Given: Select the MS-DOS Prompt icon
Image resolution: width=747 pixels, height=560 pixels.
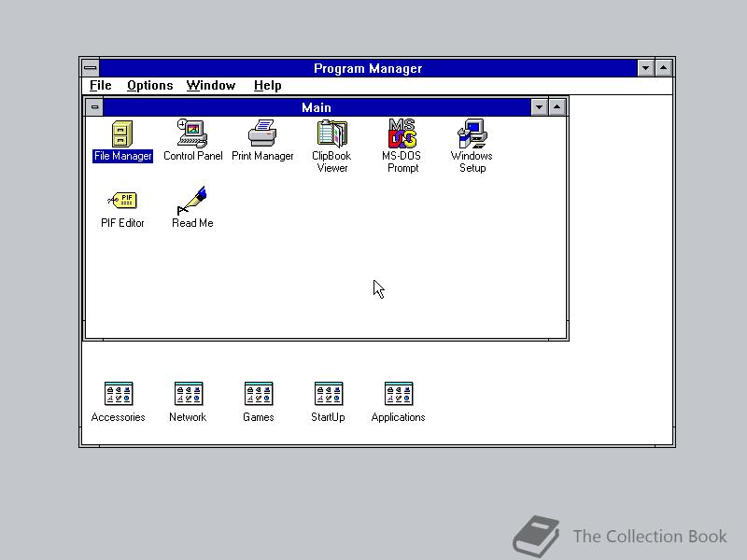Looking at the screenshot, I should [x=402, y=133].
